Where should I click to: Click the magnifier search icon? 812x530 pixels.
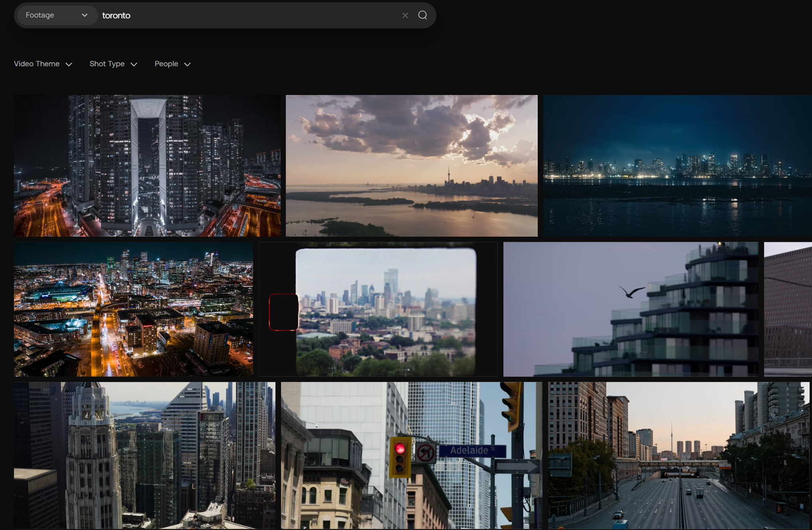pyautogui.click(x=422, y=15)
